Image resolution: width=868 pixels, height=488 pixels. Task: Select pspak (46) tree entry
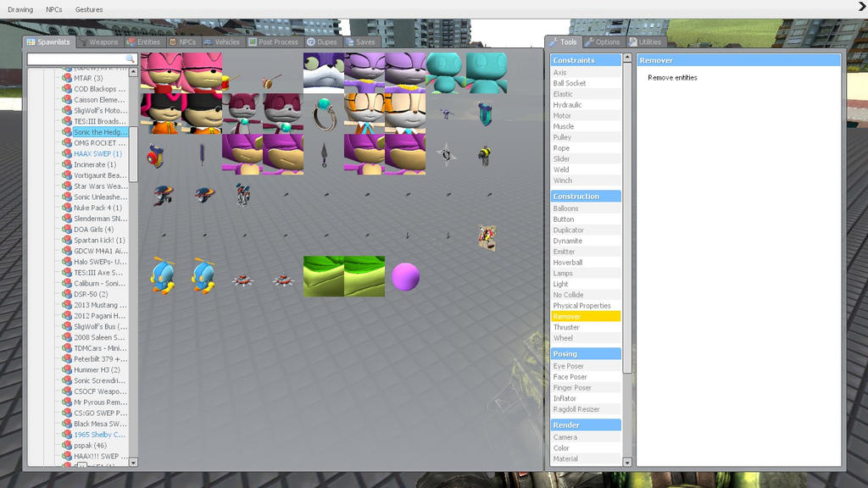click(x=90, y=446)
